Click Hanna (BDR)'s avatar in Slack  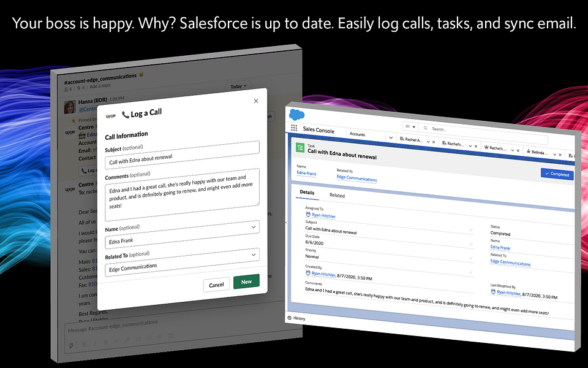pos(70,107)
